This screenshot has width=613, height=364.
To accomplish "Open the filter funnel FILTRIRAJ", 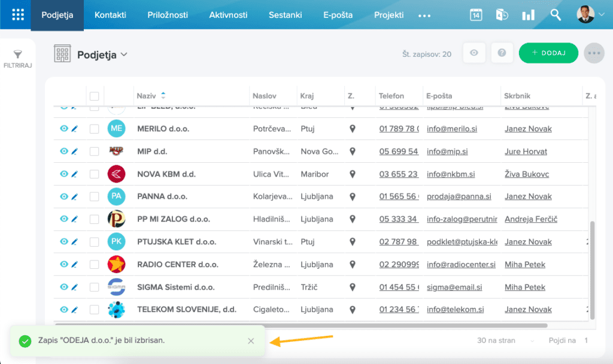I will [x=17, y=59].
